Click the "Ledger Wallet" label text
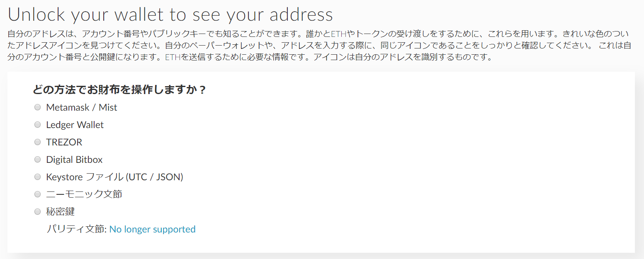Screen dimensions: 644x259 pyautogui.click(x=75, y=125)
